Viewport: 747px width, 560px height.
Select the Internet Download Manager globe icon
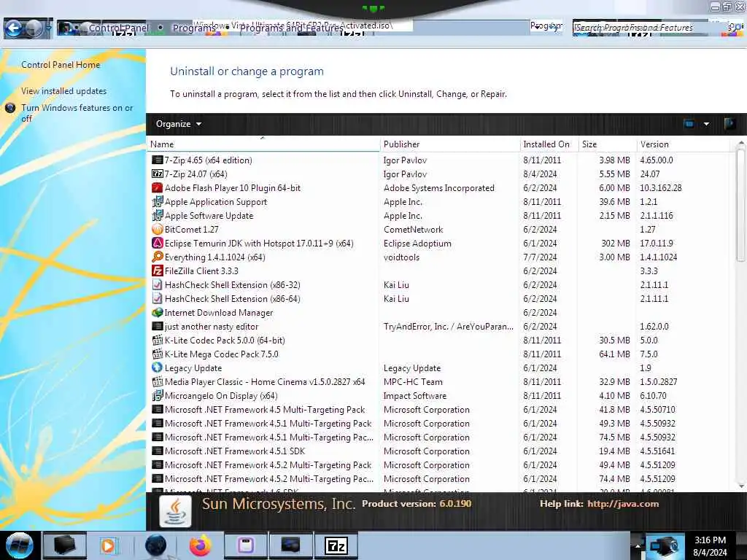pyautogui.click(x=158, y=312)
